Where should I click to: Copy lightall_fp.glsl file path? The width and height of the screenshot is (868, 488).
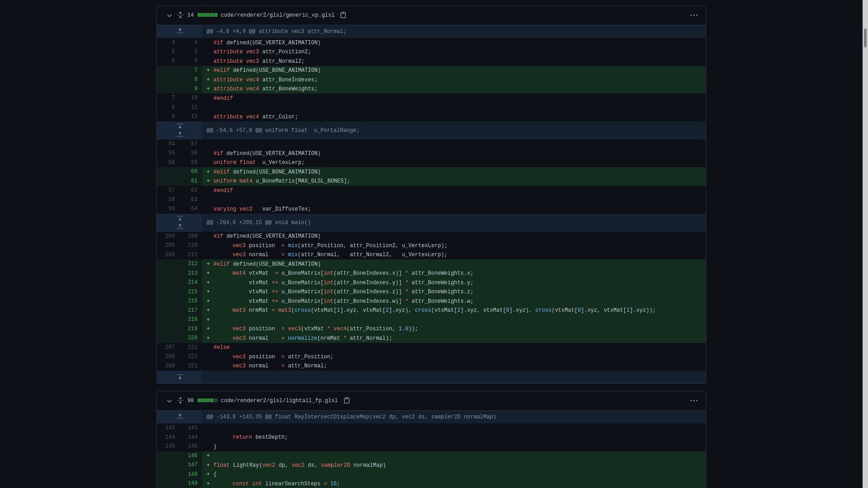[347, 401]
